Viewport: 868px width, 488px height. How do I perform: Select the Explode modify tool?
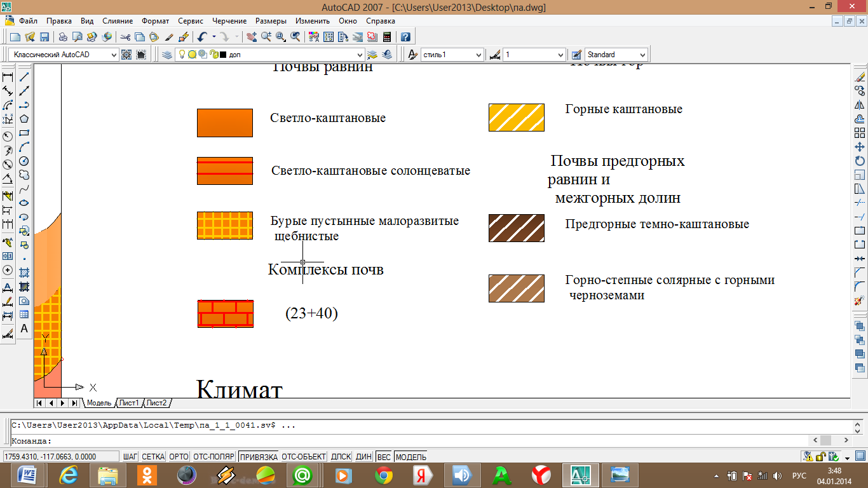point(860,301)
